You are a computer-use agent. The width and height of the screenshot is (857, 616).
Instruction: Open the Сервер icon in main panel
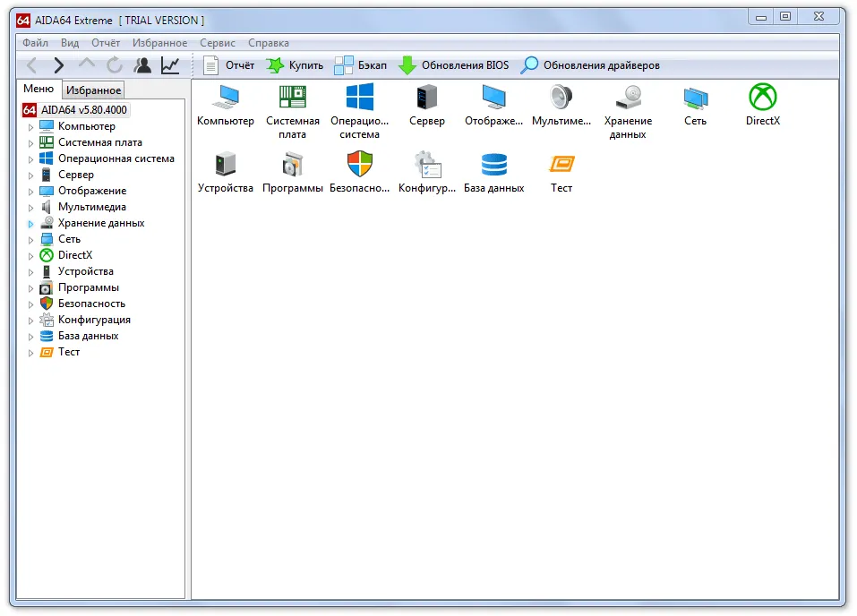[x=427, y=98]
